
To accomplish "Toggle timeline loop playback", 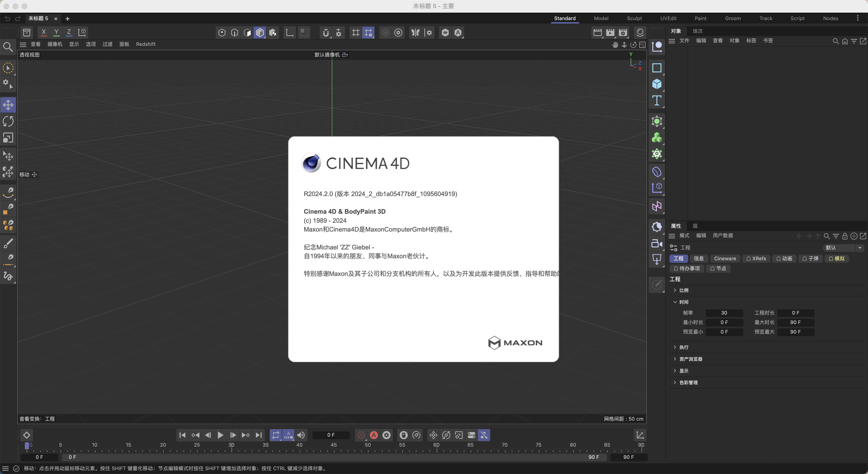I will 276,435.
